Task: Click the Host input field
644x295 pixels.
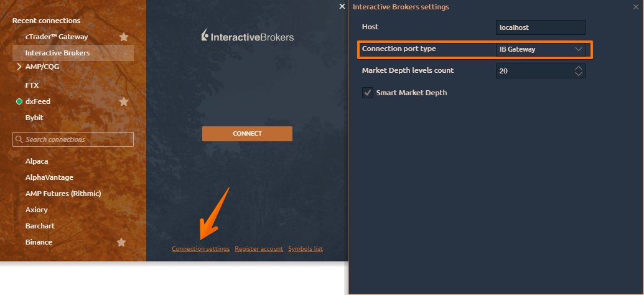Action: tap(541, 27)
